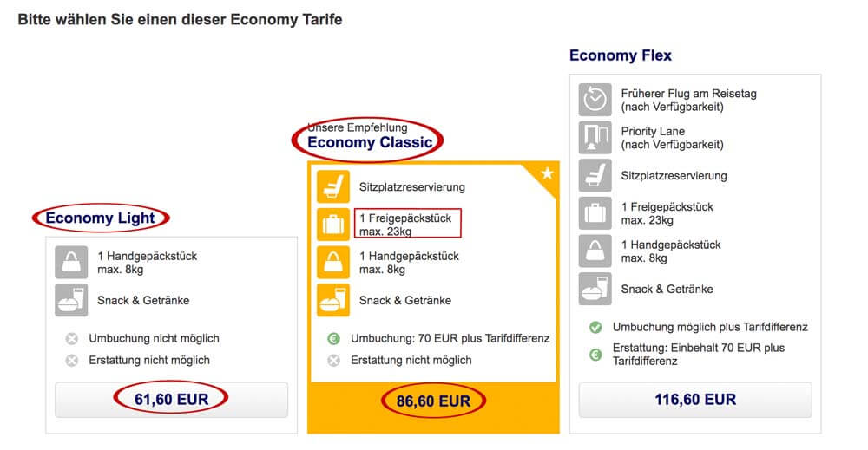The image size is (868, 450).
Task: Click the Economy Flex snack and drinks icon
Action: (x=595, y=289)
